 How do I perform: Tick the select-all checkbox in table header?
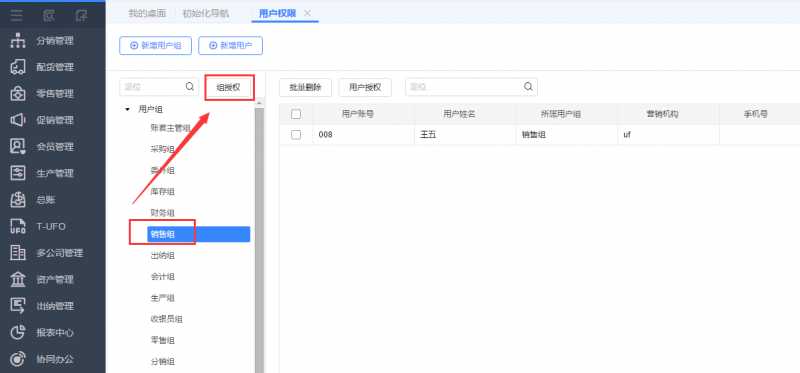click(x=296, y=114)
